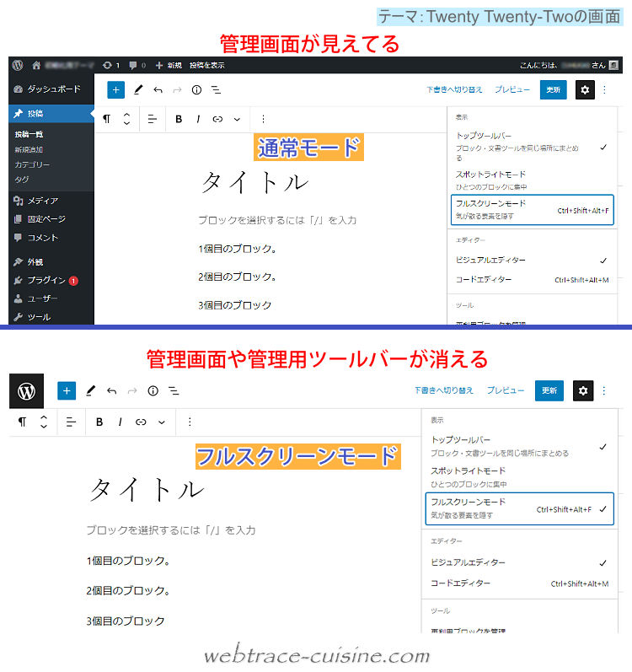The image size is (632, 672).
Task: Open the options three-dot menu in the upper editor
Action: click(x=604, y=89)
